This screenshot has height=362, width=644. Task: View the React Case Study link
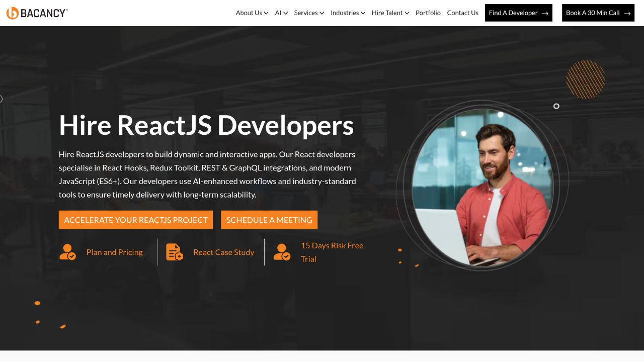[x=223, y=252]
